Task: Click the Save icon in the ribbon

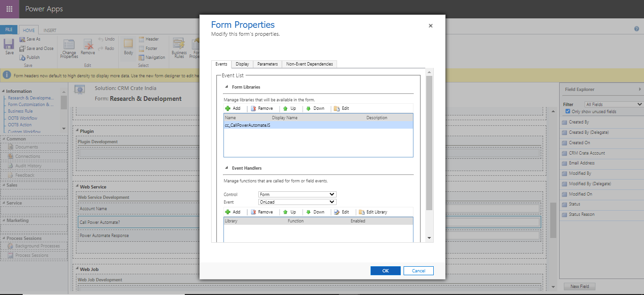Action: pos(8,45)
